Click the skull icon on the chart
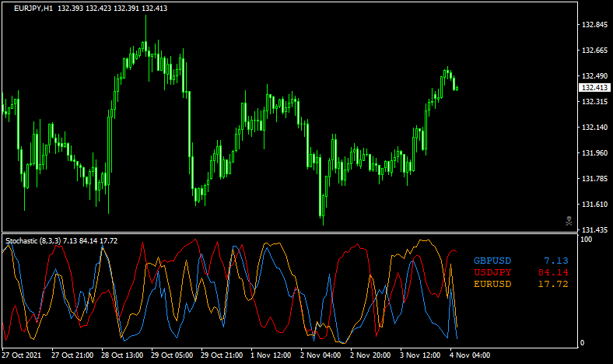 569,221
